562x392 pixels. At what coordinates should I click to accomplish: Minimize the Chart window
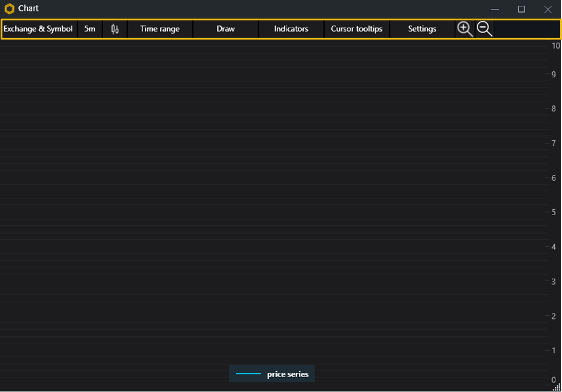tap(495, 10)
